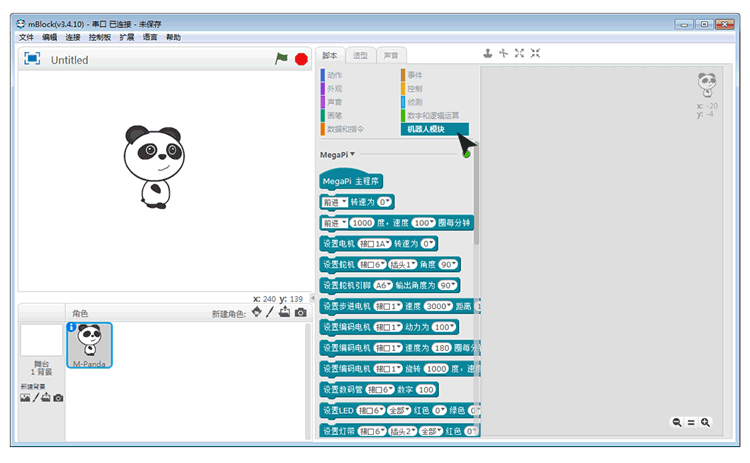750x463 pixels.
Task: Choose new sprite from library icon
Action: coord(257,312)
